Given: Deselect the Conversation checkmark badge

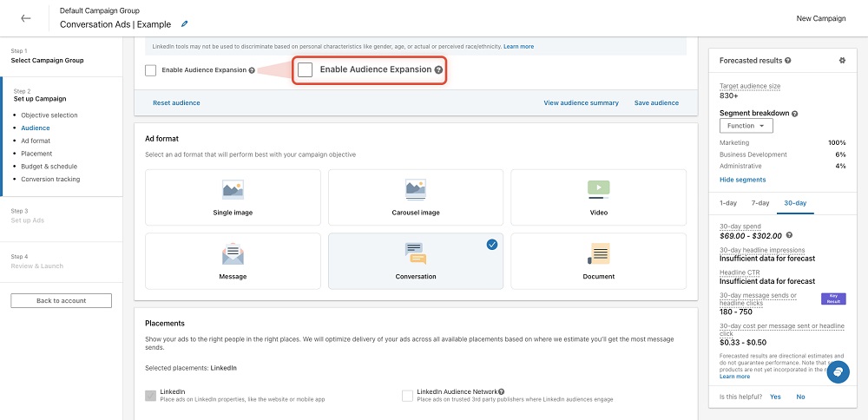Looking at the screenshot, I should (492, 244).
